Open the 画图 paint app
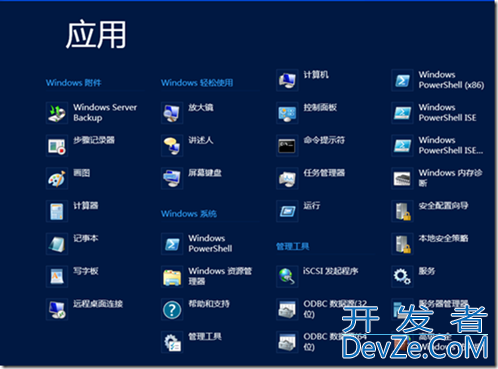The height and width of the screenshot is (369, 498). pos(68,178)
